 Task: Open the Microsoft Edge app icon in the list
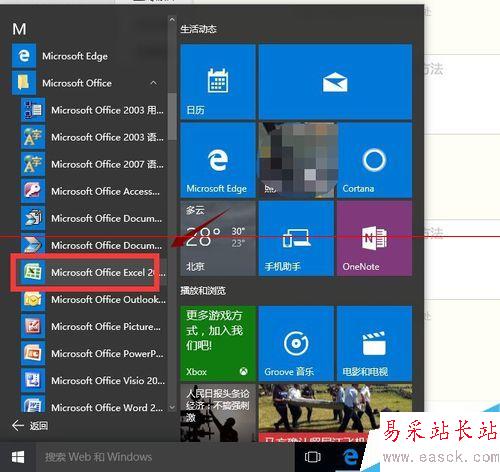tap(24, 56)
